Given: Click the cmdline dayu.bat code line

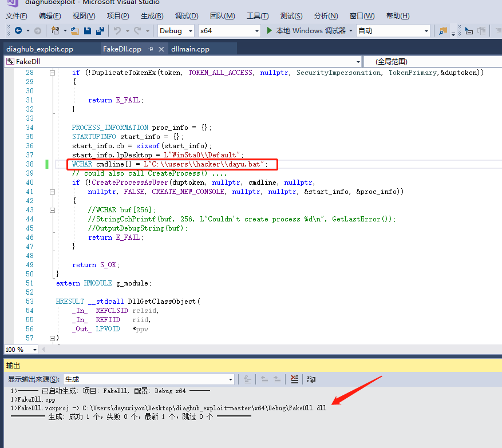Looking at the screenshot, I should point(169,164).
